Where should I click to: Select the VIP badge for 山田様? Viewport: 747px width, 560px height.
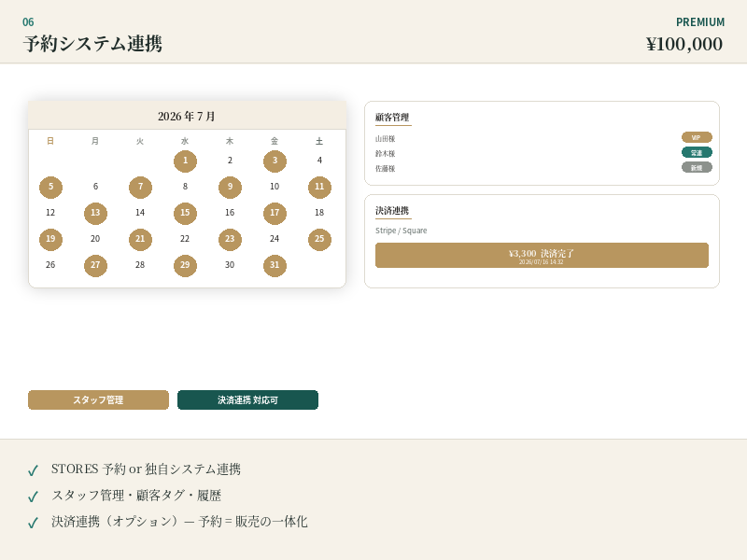(x=697, y=137)
